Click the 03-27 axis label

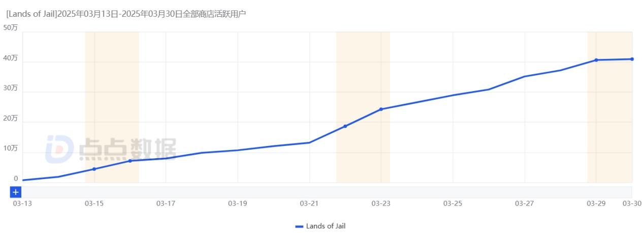point(524,203)
